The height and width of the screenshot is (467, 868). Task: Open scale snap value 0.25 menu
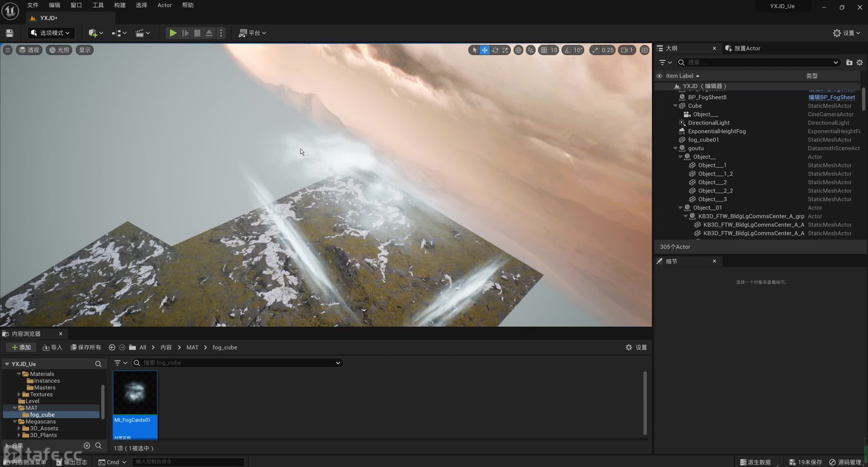(608, 50)
